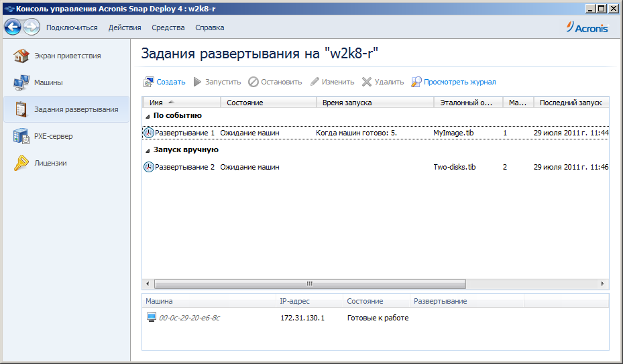
Task: Click the monitor icon of machine 00-0c-29-20-e6-8c
Action: point(152,318)
